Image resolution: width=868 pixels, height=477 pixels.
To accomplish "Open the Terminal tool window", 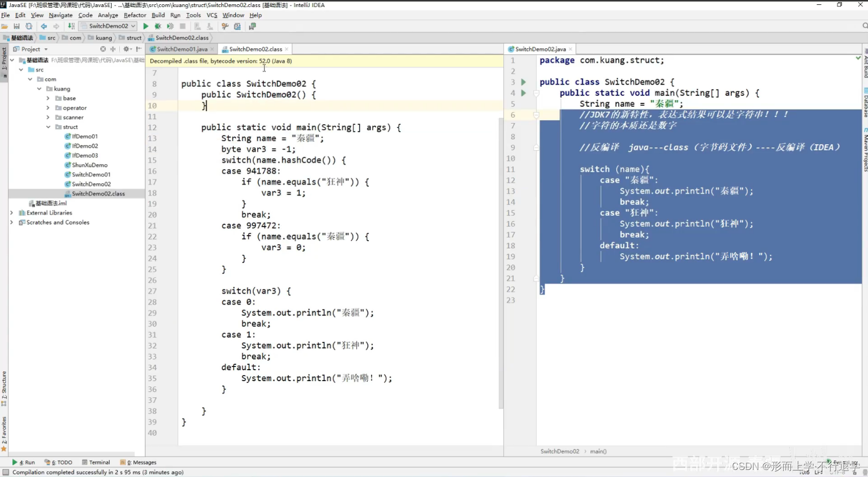I will coord(96,462).
